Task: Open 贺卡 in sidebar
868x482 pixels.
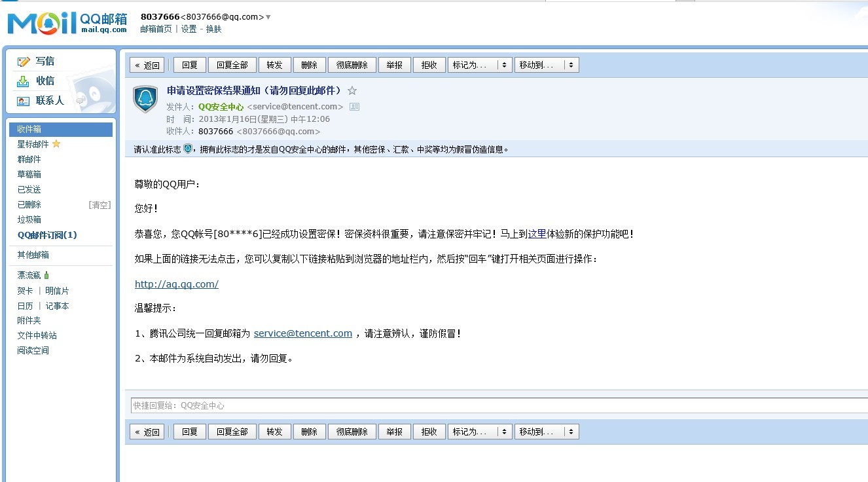Action: [x=25, y=291]
